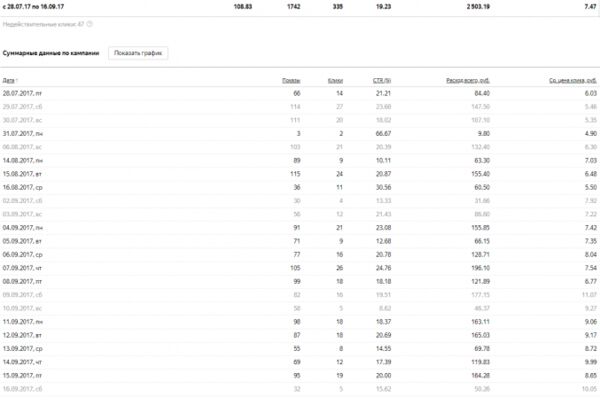Sort by the Показы column header
The height and width of the screenshot is (400, 600).
coord(291,80)
